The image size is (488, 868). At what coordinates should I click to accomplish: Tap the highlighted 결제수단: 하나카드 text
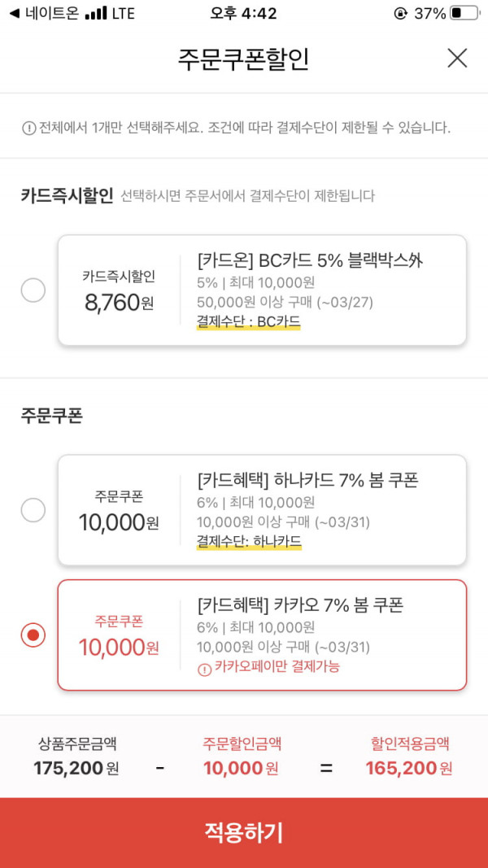(x=249, y=541)
